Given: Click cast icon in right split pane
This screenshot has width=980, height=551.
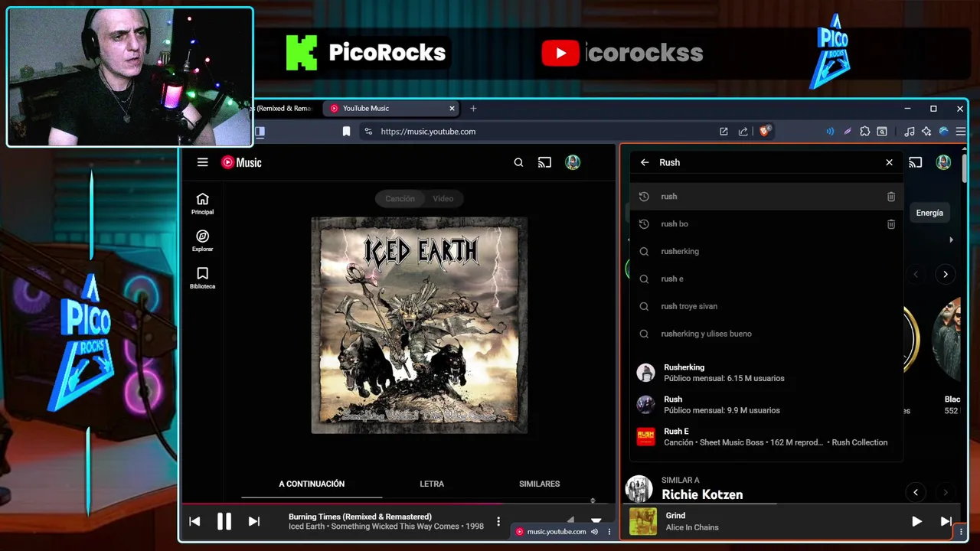Looking at the screenshot, I should tap(916, 162).
